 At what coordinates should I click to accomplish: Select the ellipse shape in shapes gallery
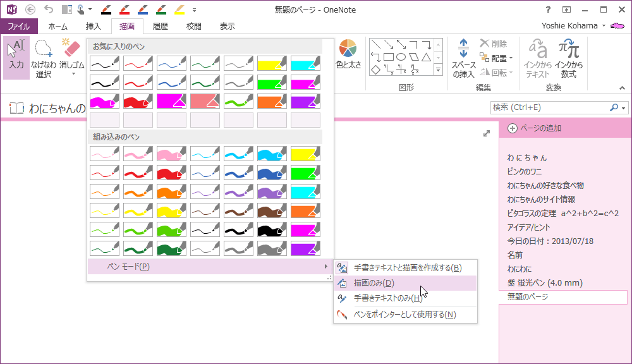coord(401,57)
